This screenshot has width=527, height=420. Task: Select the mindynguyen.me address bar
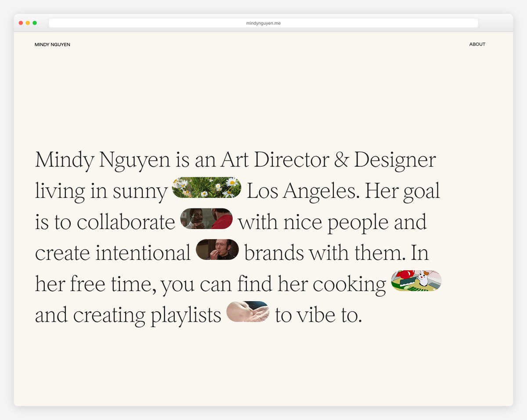[263, 23]
